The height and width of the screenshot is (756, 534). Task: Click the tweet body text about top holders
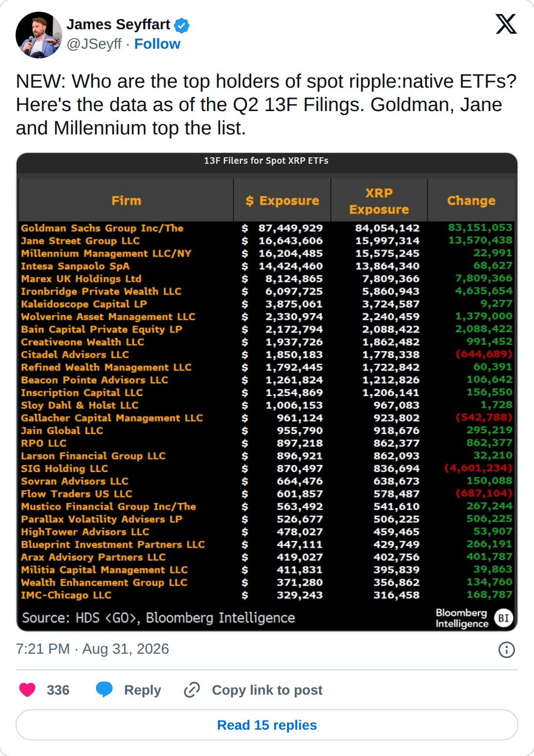click(x=266, y=105)
